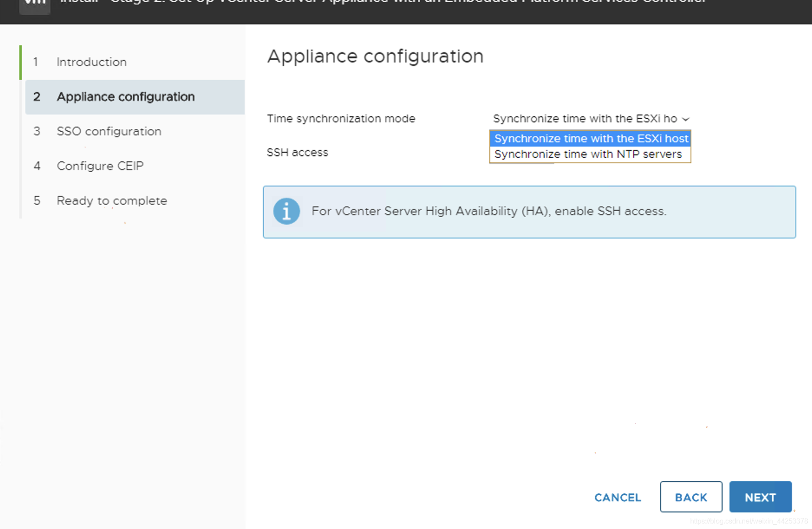The width and height of the screenshot is (812, 529).
Task: Click the SSH access label
Action: click(x=298, y=152)
